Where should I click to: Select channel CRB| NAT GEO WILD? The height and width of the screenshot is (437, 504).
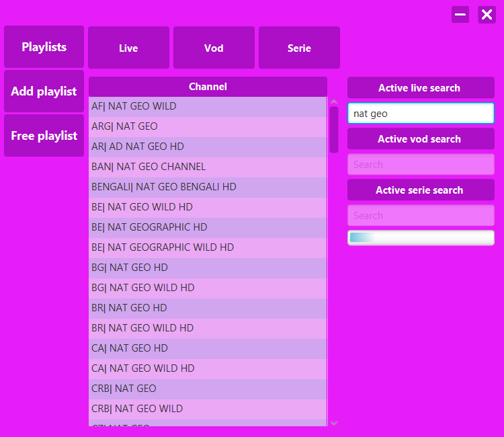208,409
